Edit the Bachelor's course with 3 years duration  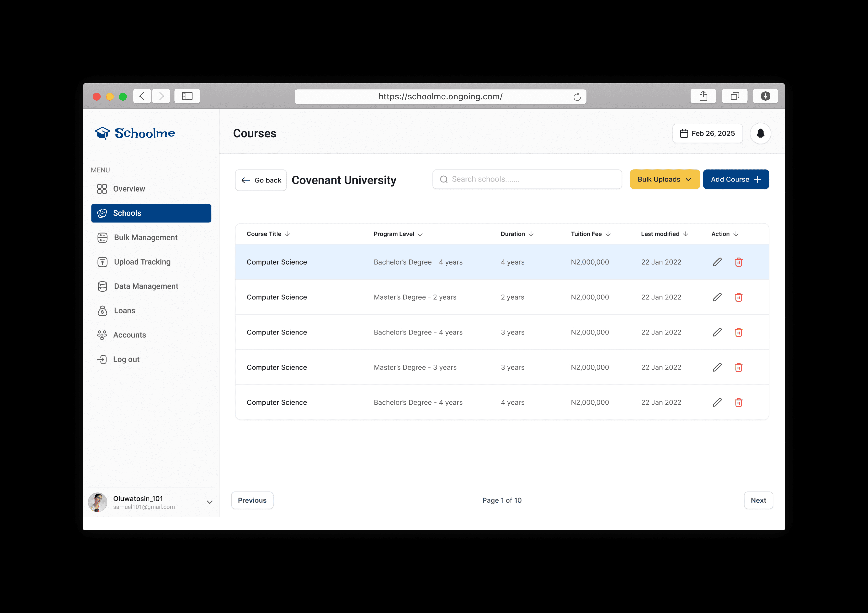coord(717,332)
